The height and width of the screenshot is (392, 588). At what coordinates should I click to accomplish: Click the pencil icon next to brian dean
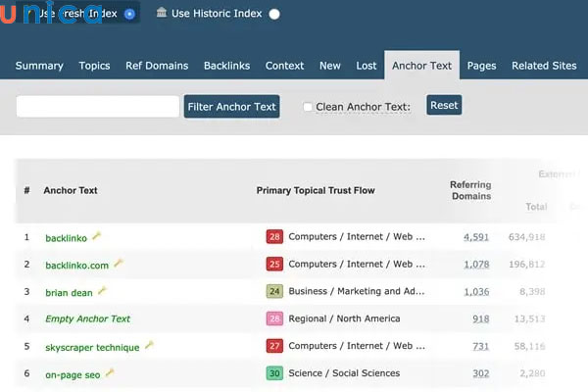tap(102, 291)
